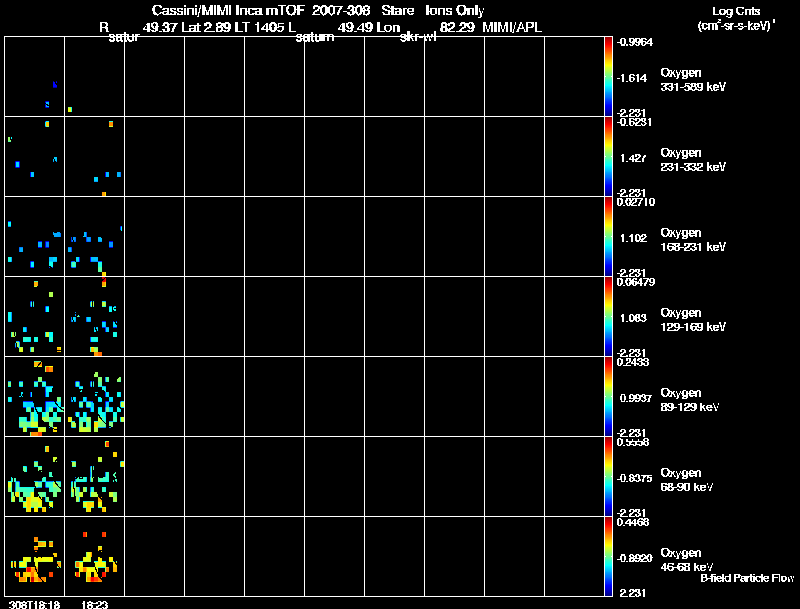Image resolution: width=800 pixels, height=609 pixels.
Task: Open the 18:23 panel for Oxygen 68-90 keV
Action: pos(94,477)
